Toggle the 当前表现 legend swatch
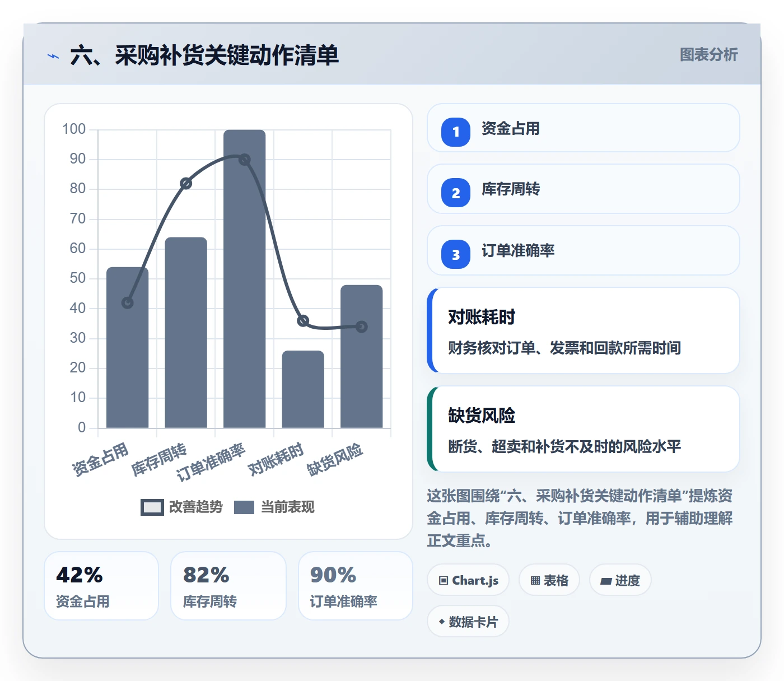Viewport: 784px width, 681px height. 244,507
